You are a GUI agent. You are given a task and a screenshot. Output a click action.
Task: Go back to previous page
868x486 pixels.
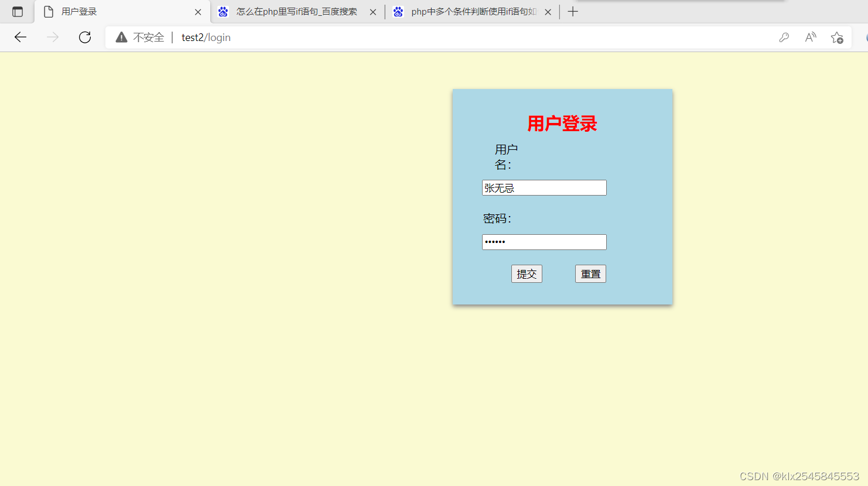click(20, 37)
